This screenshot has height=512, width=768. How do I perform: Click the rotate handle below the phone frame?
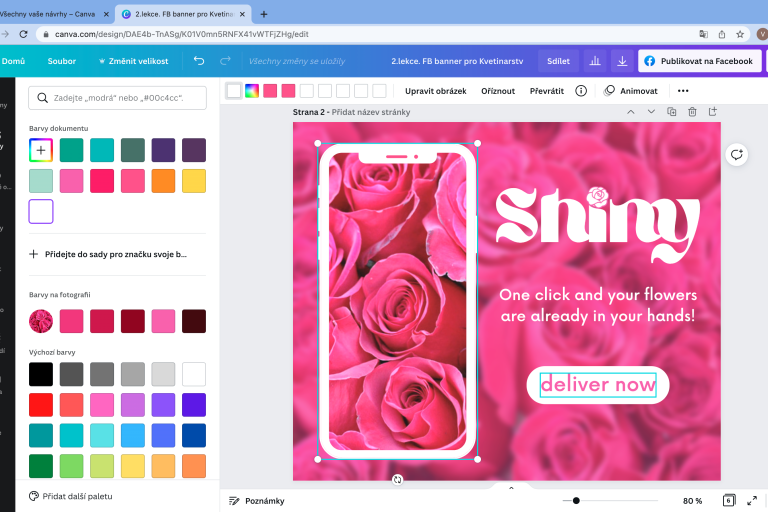(397, 480)
